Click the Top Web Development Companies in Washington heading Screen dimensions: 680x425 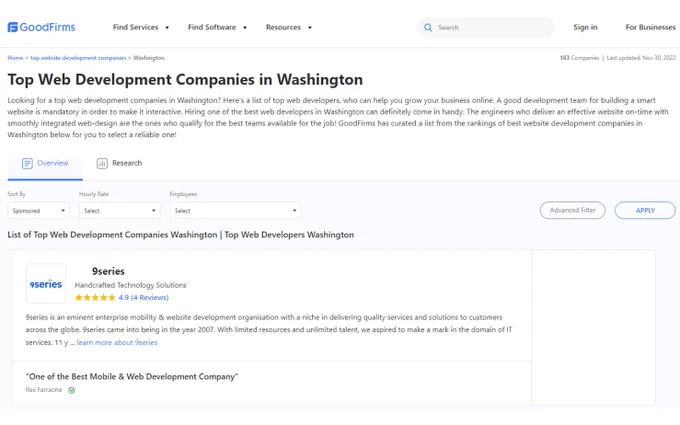point(185,80)
